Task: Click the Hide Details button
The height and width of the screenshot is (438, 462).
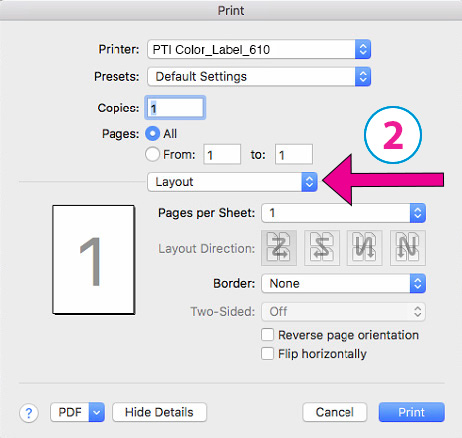Action: point(159,412)
